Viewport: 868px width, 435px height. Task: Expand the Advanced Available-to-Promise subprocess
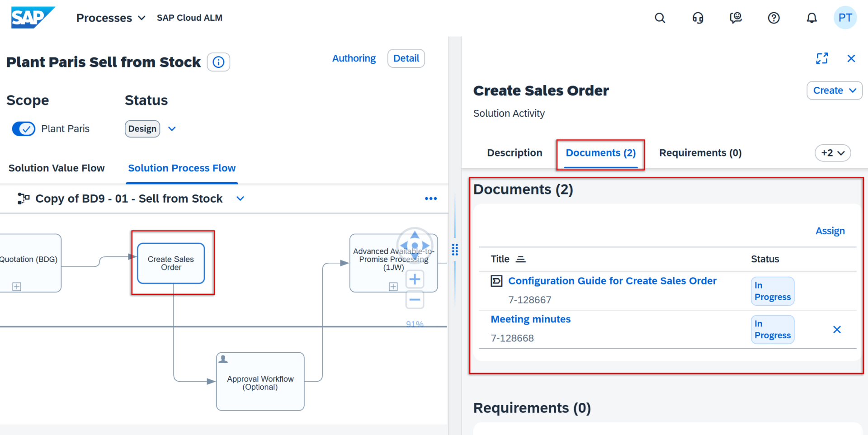[393, 287]
